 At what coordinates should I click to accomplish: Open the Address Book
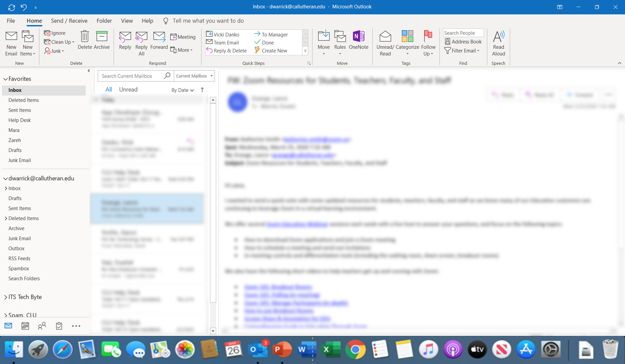pos(463,42)
